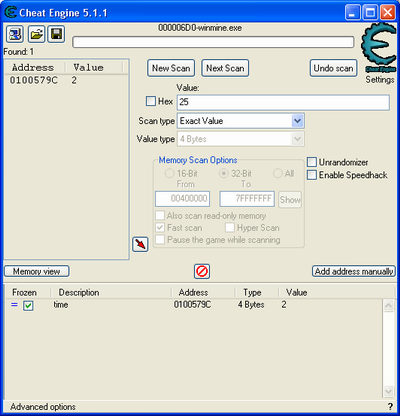Click the New Scan button
The width and height of the screenshot is (400, 416).
pos(171,68)
